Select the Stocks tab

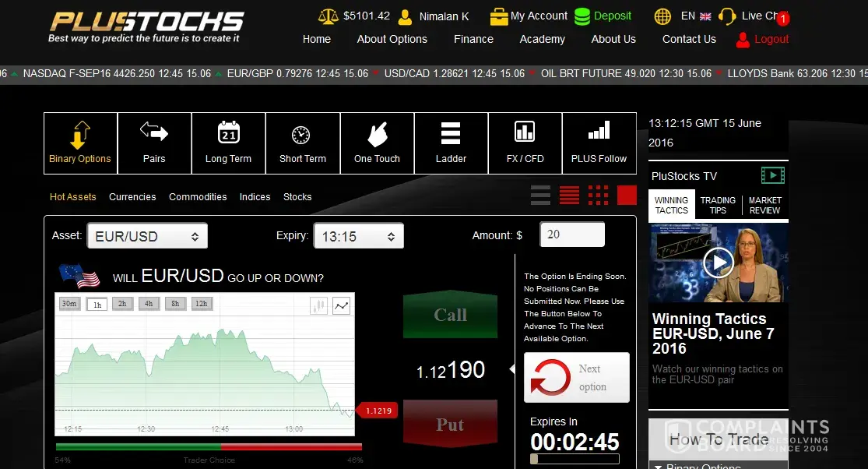297,197
